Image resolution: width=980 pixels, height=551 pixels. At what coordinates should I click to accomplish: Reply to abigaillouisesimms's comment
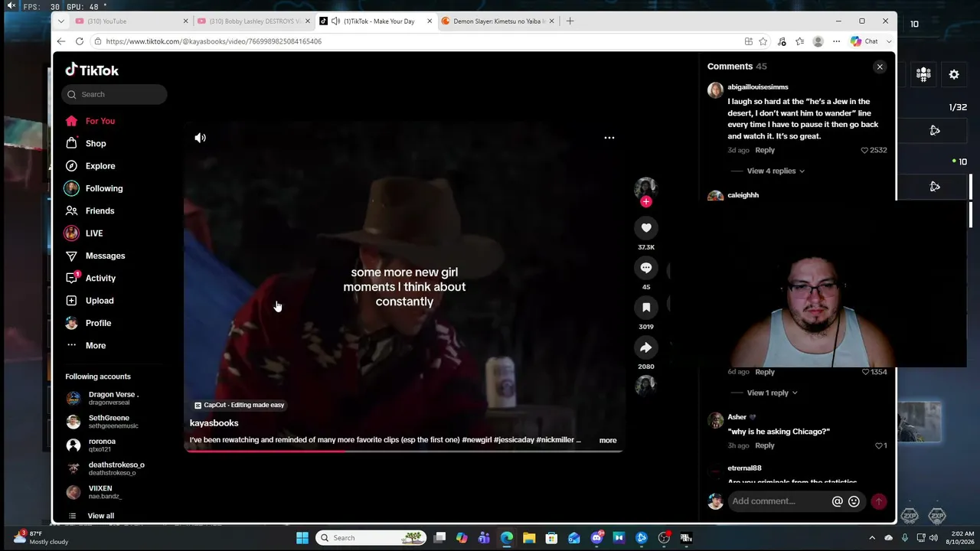click(x=765, y=150)
